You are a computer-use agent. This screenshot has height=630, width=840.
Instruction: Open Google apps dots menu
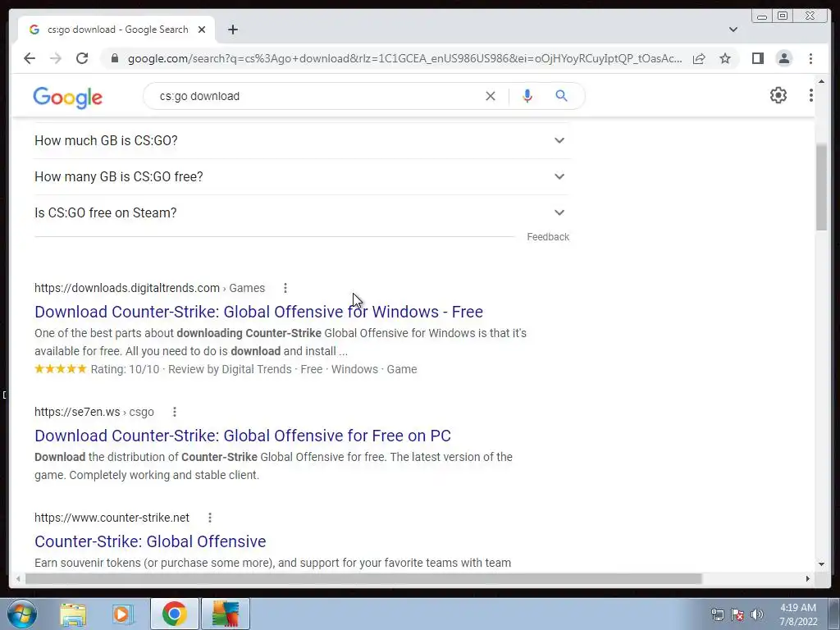[810, 95]
